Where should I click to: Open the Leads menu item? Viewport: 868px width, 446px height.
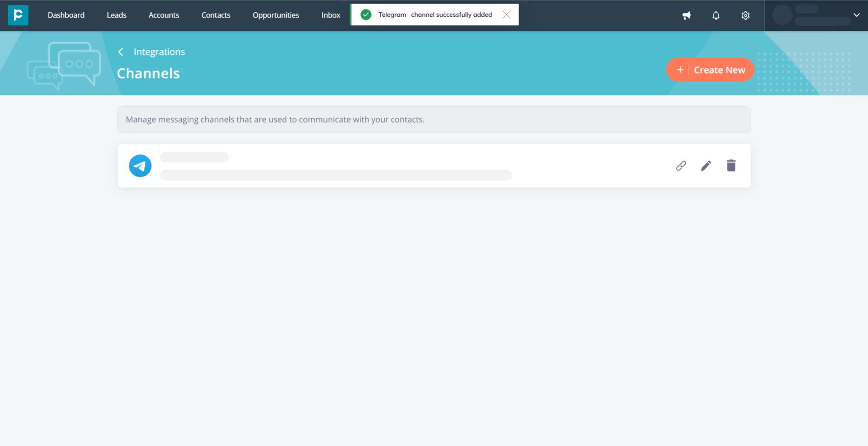117,15
